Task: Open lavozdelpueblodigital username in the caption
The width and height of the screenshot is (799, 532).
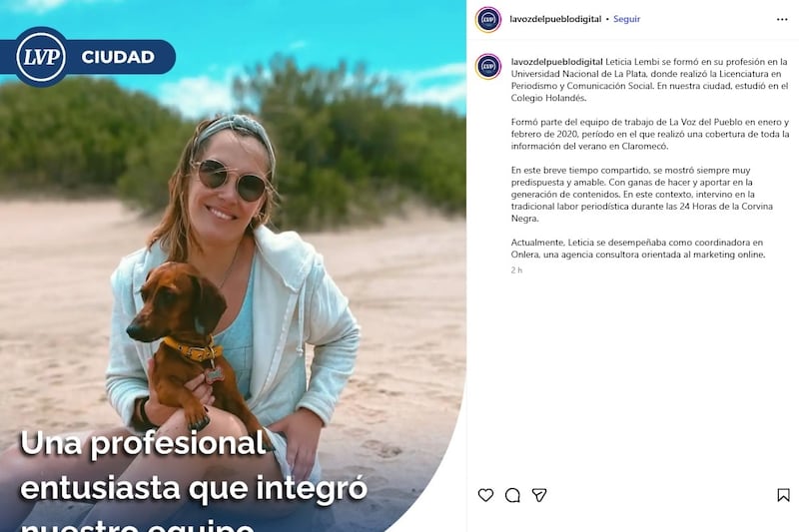Action: coord(557,62)
